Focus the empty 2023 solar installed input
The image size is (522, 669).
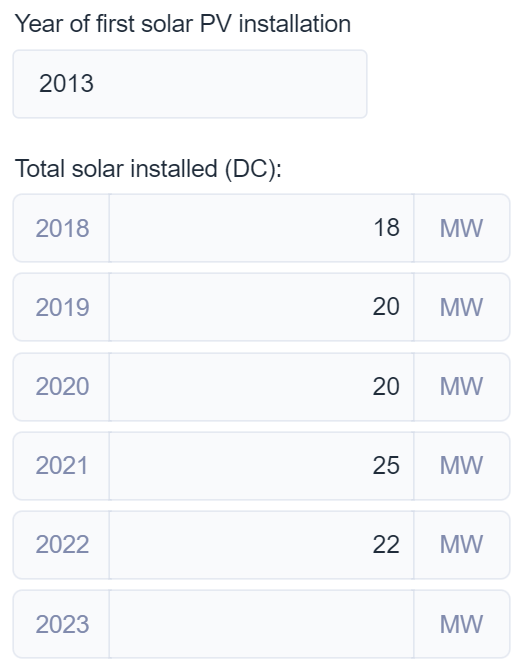(261, 624)
